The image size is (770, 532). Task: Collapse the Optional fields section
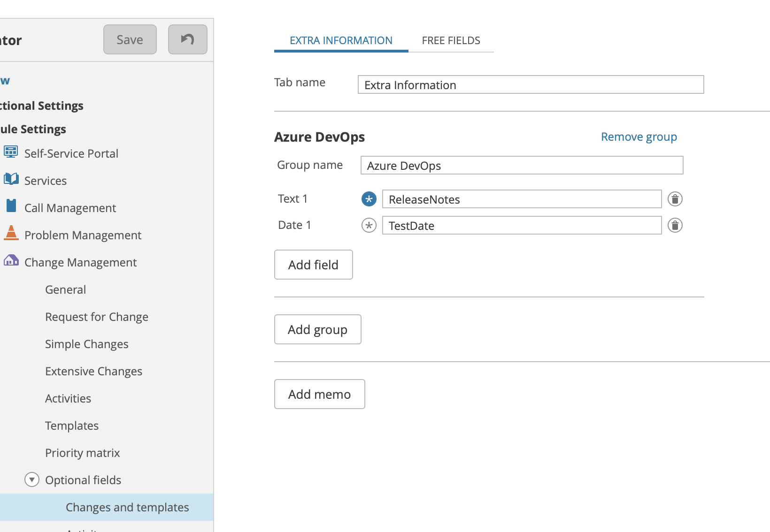31,479
